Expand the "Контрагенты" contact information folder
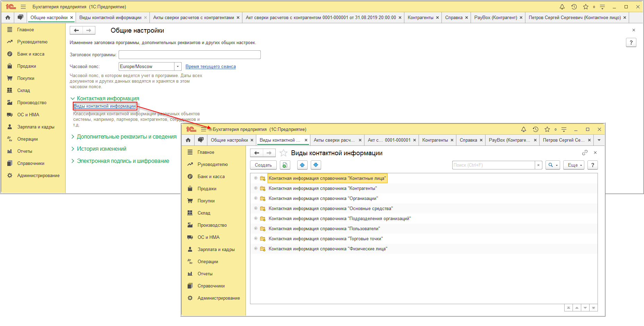Screen dimensions: 644x326 click(x=256, y=188)
